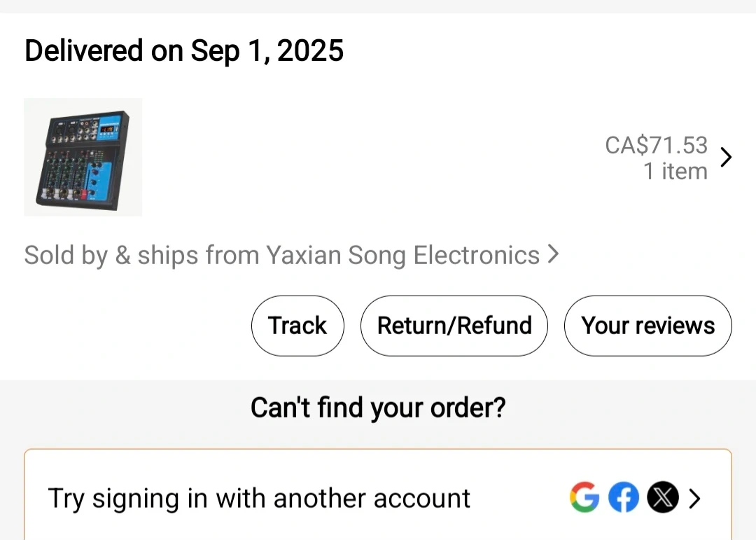The height and width of the screenshot is (540, 756).
Task: Click the X (Twitter) sign-in icon
Action: pyautogui.click(x=662, y=498)
